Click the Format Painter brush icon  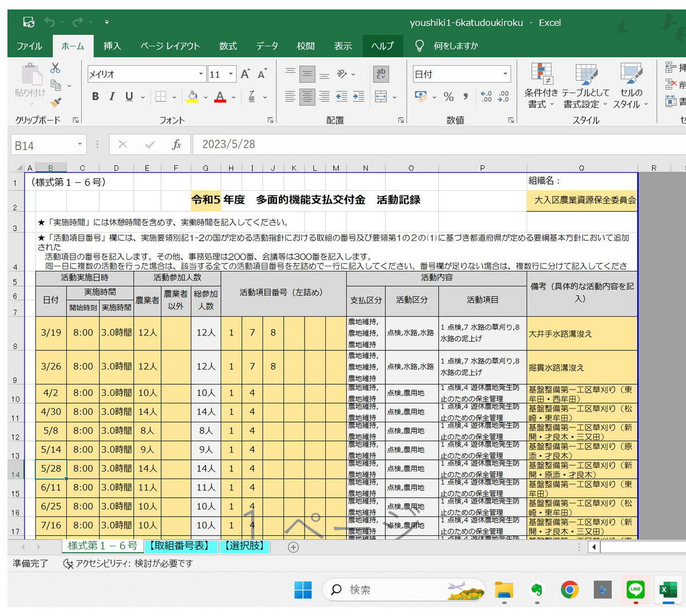pyautogui.click(x=55, y=102)
